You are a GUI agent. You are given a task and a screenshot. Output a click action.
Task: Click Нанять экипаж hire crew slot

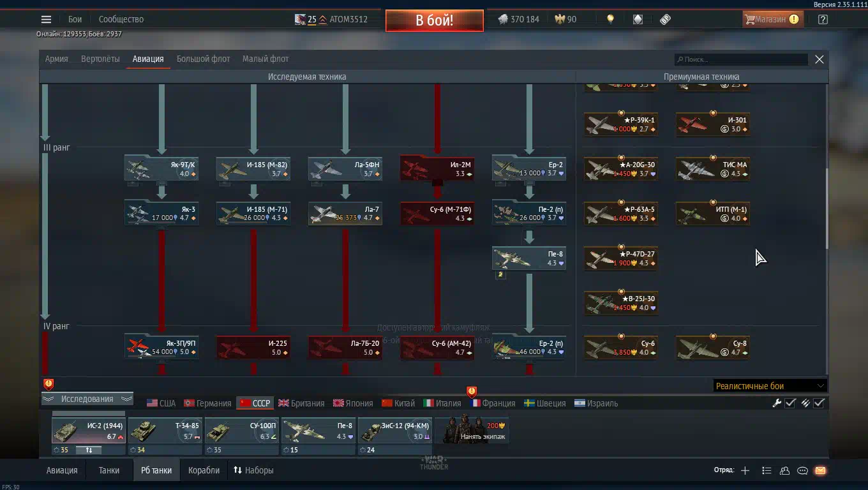pos(472,430)
